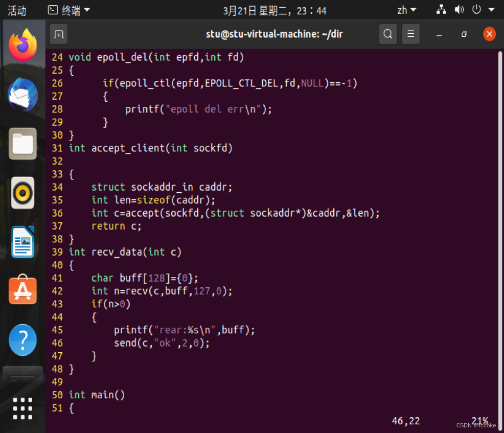Viewport: 504px width, 433px height.
Task: Click the accept call on line 36
Action: [253, 213]
